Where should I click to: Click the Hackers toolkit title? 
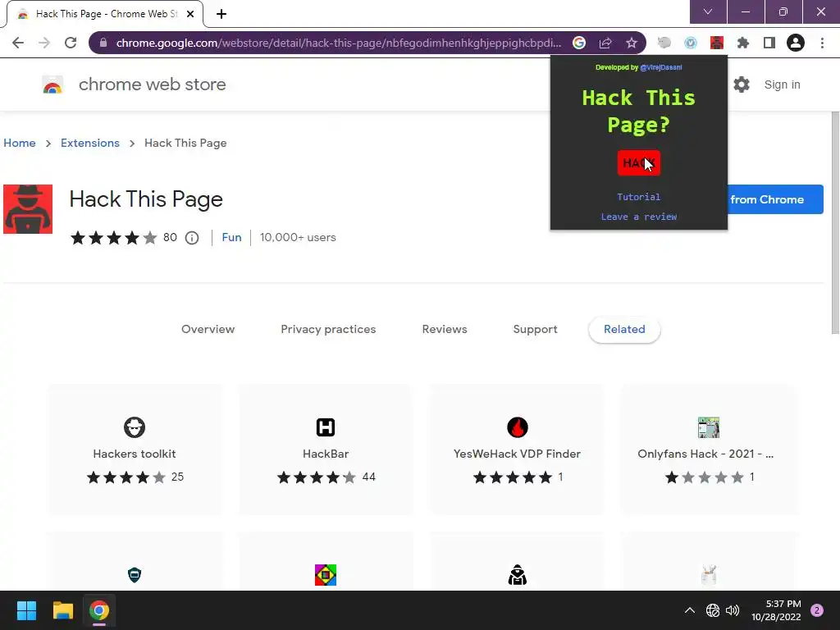tap(135, 454)
